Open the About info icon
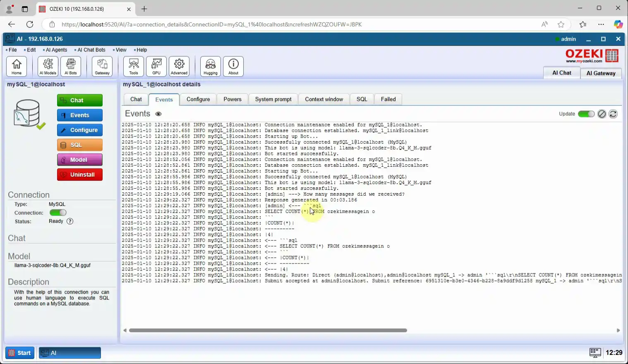This screenshot has width=628, height=364. pos(233,66)
